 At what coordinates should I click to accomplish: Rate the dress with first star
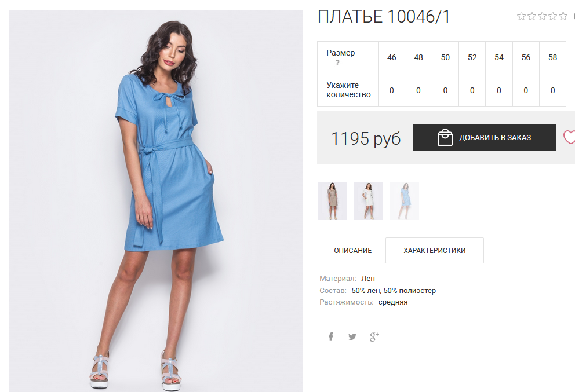click(521, 16)
